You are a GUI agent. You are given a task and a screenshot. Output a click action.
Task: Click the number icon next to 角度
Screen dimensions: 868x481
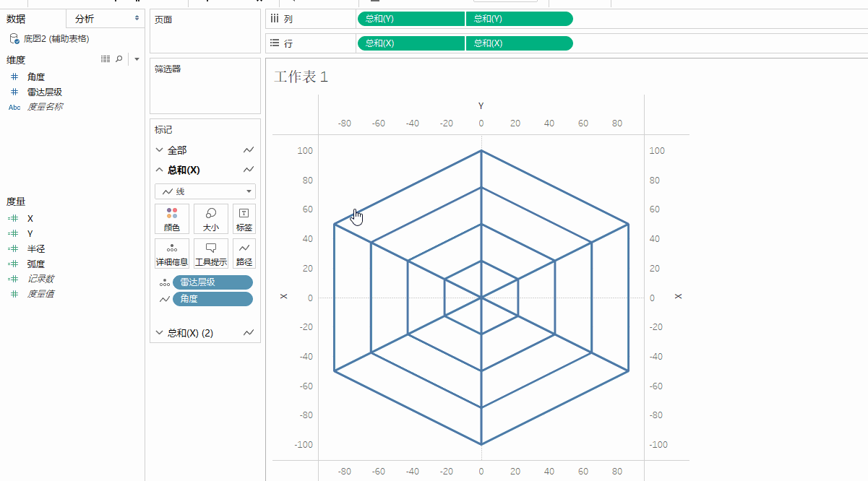14,77
